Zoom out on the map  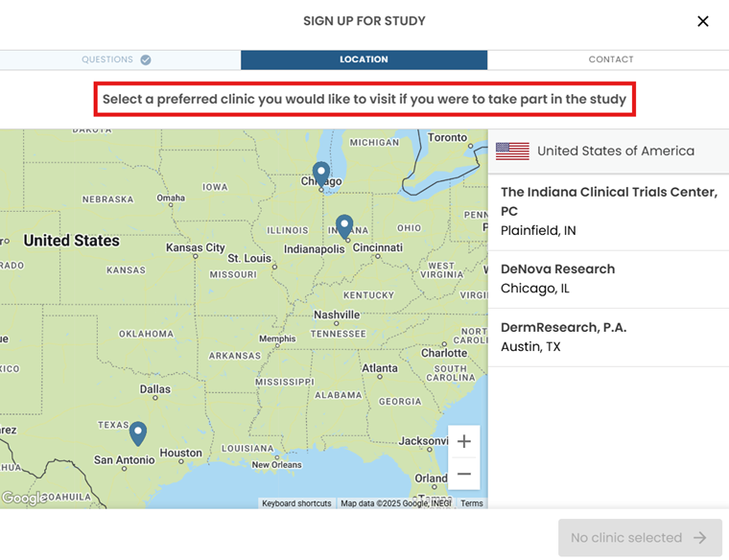click(464, 474)
